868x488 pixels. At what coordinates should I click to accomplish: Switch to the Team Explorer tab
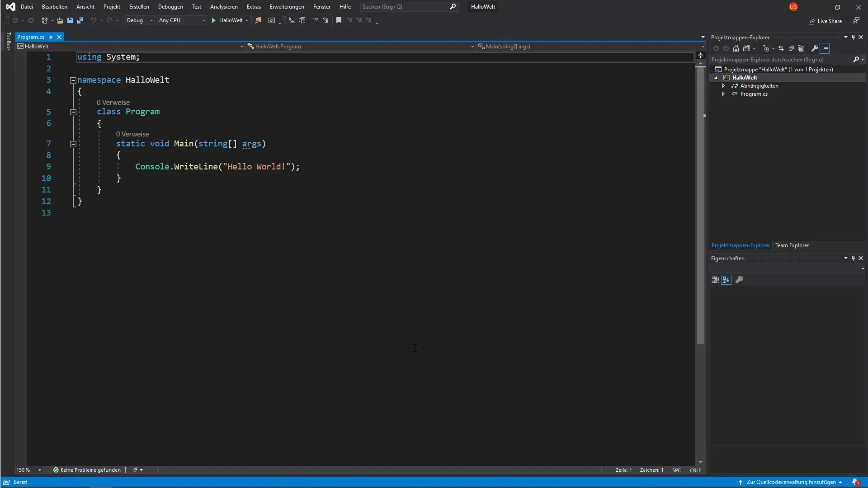pyautogui.click(x=792, y=245)
